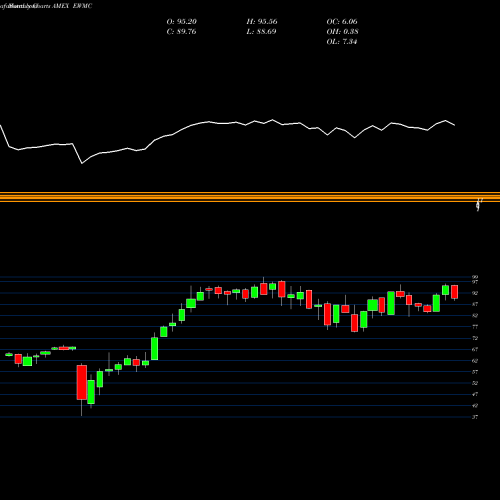Click the 82 price axis label
Image resolution: width=500 pixels, height=500 pixels.
(475, 315)
